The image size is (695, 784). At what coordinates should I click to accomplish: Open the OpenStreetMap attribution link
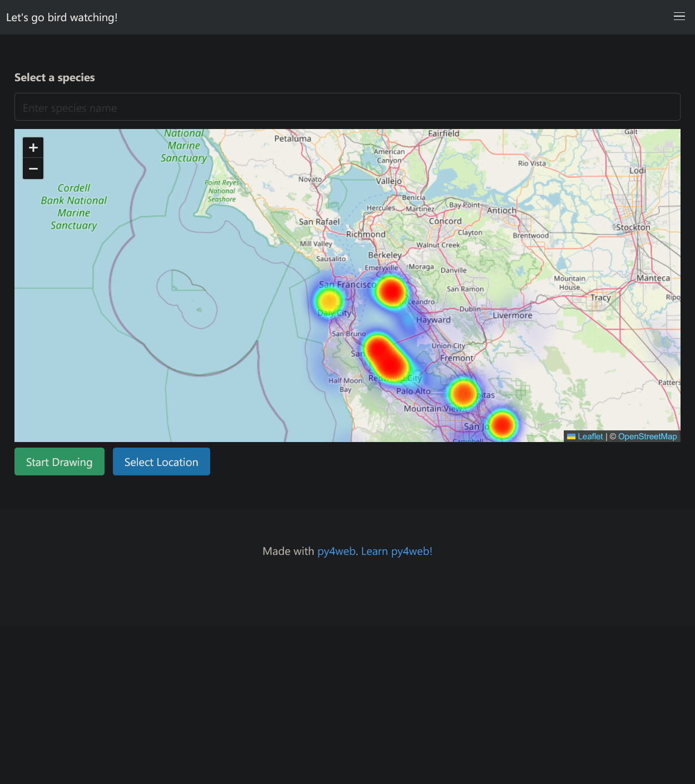[x=647, y=437]
